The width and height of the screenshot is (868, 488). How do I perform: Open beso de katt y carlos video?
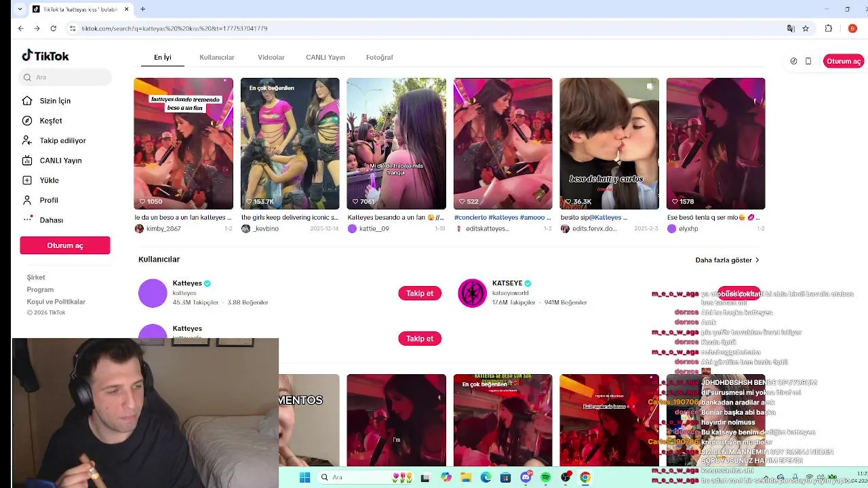click(x=609, y=144)
